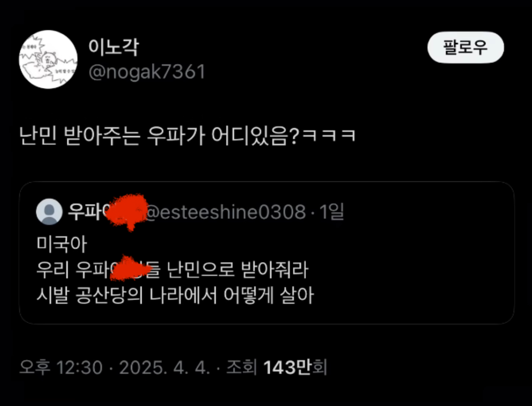Open the 143만회 view count

(295, 367)
